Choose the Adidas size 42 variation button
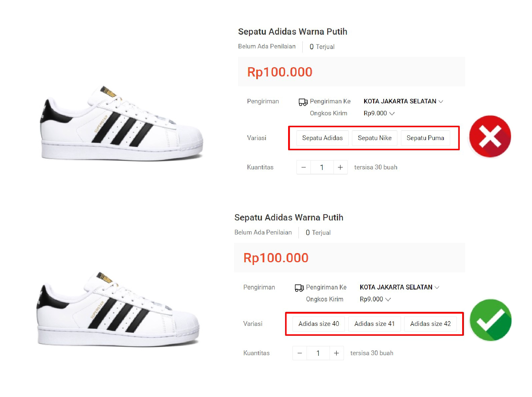 point(431,324)
